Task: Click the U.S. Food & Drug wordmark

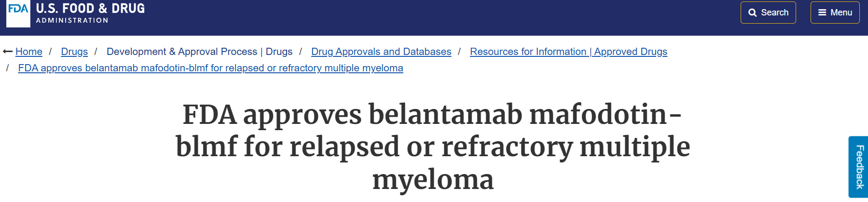Action: 90,9
